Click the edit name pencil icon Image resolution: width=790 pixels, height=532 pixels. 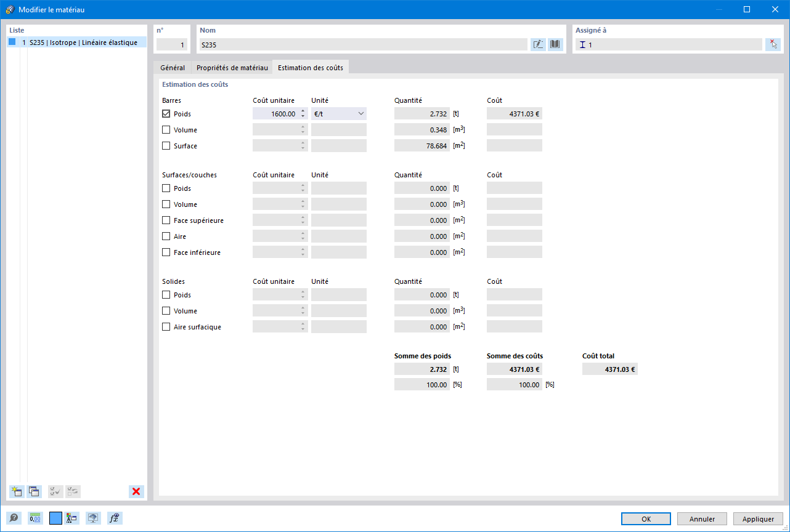(x=538, y=44)
